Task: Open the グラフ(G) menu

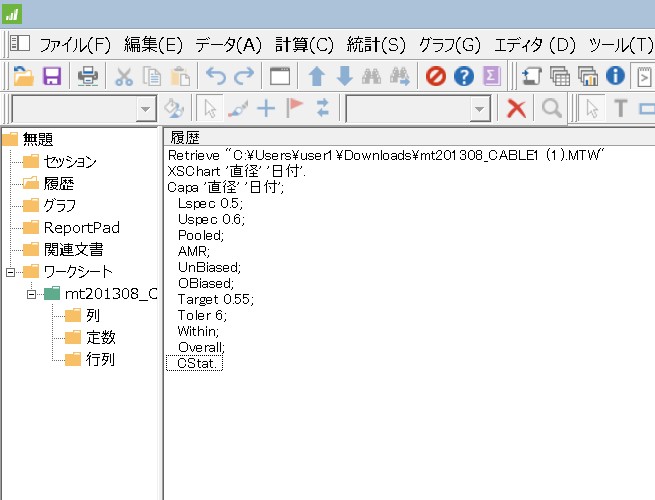Action: tap(449, 44)
